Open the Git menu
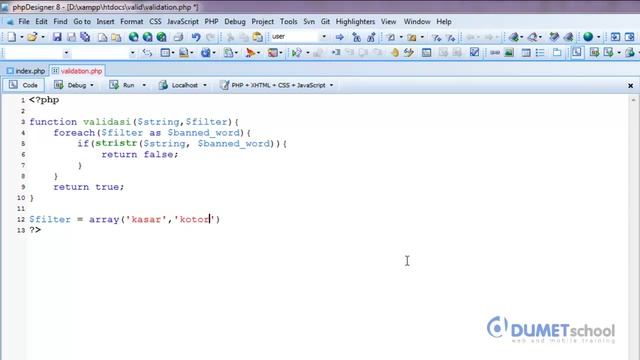This screenshot has width=640, height=360. (325, 22)
